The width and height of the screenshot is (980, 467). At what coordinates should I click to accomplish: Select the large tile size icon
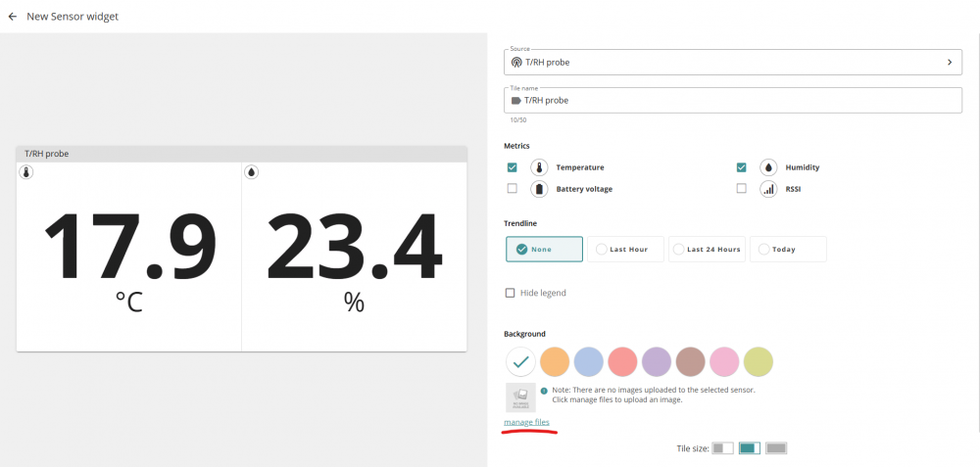pyautogui.click(x=776, y=448)
